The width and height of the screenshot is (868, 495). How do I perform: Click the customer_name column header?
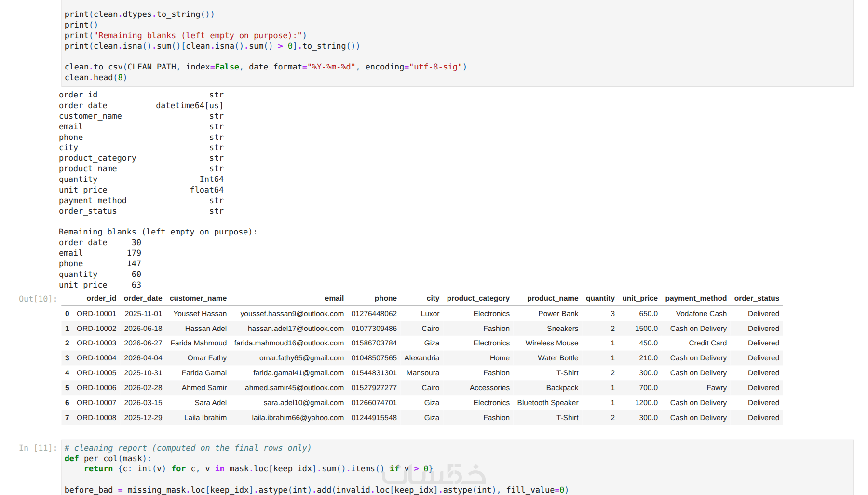(x=198, y=298)
